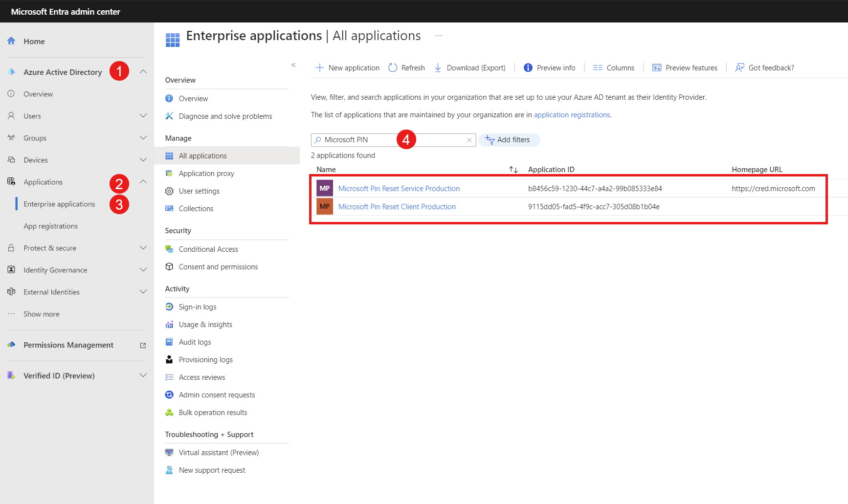Click the Home house icon
This screenshot has width=848, height=504.
(x=11, y=41)
